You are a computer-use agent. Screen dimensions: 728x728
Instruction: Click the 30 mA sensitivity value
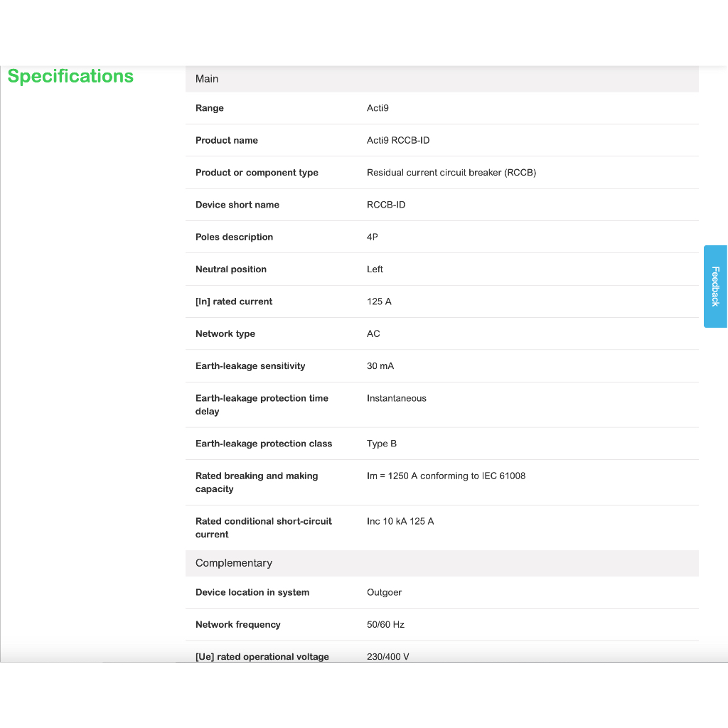click(380, 366)
